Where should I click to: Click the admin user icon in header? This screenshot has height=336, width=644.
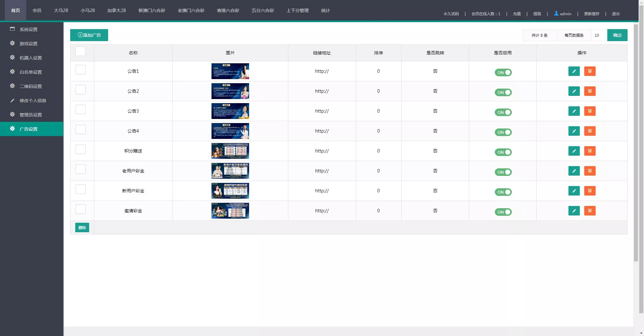click(556, 14)
